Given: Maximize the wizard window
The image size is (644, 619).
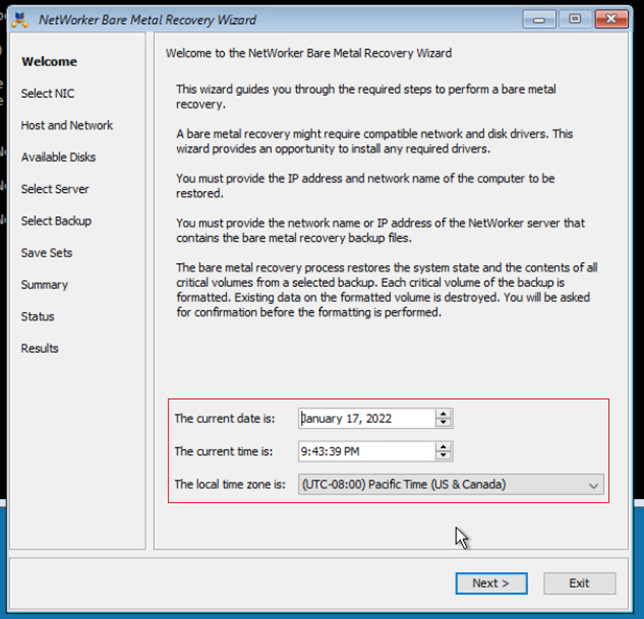Looking at the screenshot, I should 575,19.
